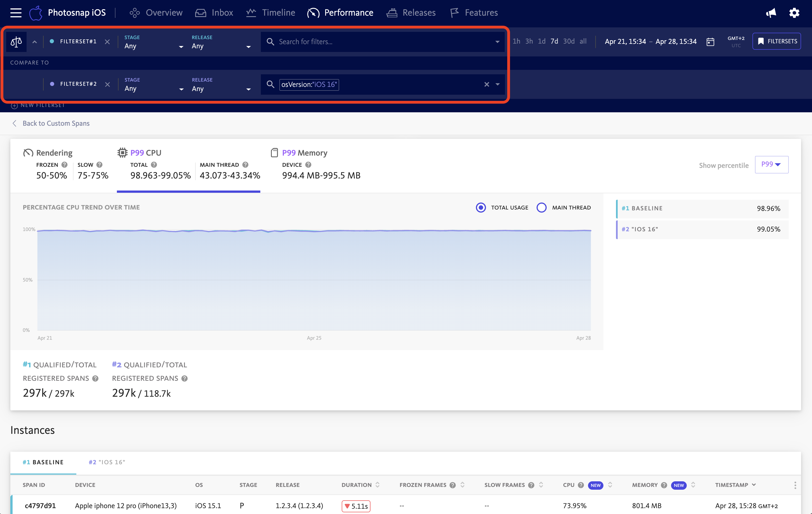This screenshot has width=812, height=514.
Task: Click Slow Frames column help icon
Action: tap(531, 485)
